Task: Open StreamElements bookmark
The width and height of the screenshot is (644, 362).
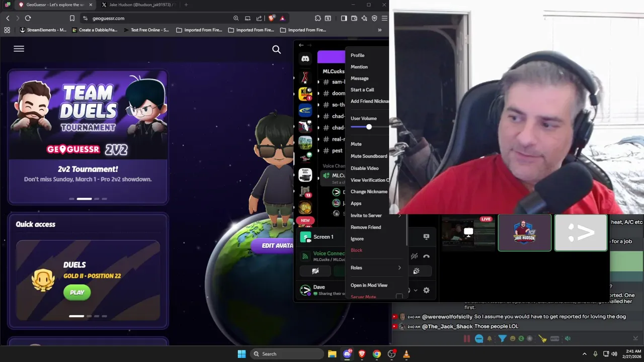Action: point(43,30)
